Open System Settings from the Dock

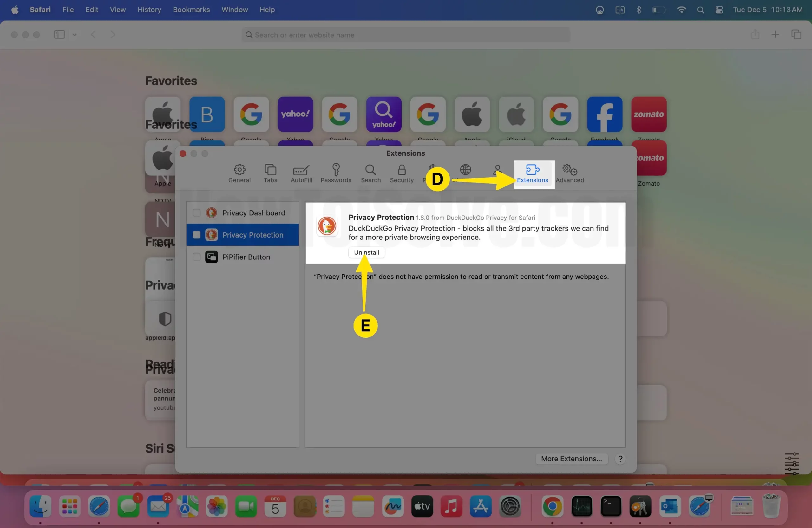(510, 506)
